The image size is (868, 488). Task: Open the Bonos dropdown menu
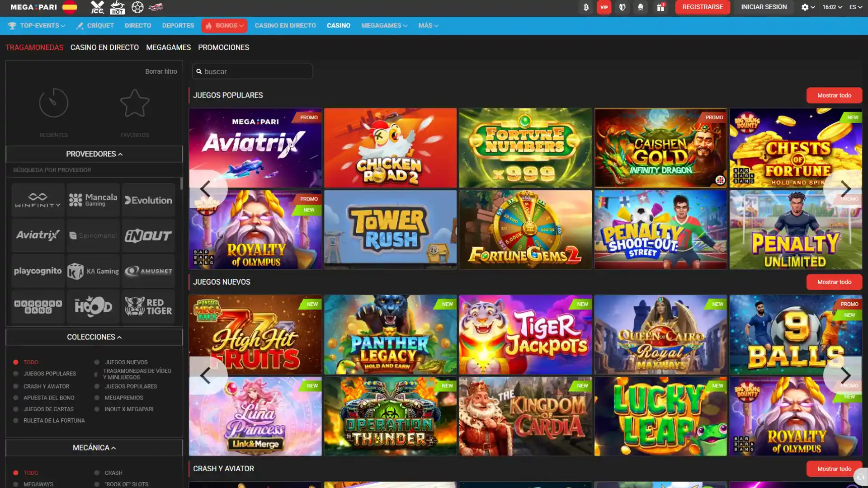(x=224, y=26)
